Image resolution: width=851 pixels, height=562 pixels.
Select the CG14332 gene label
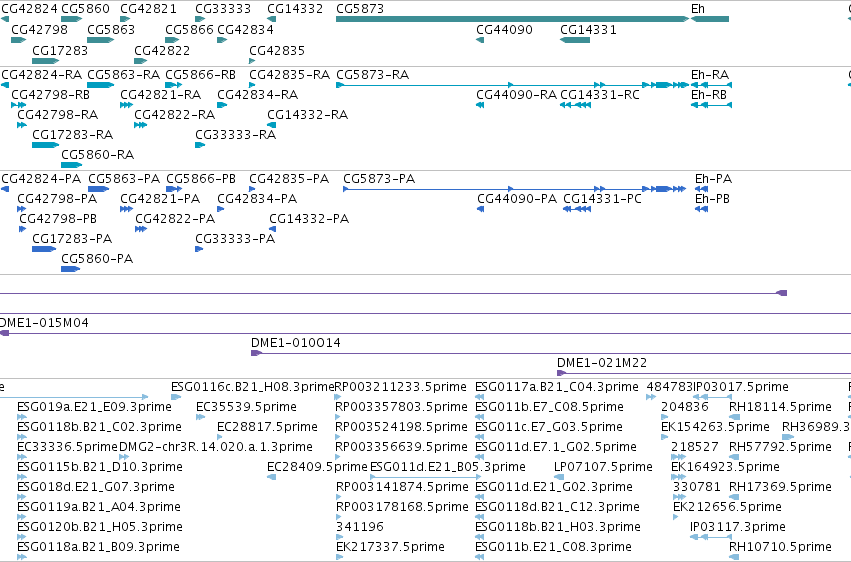point(295,9)
